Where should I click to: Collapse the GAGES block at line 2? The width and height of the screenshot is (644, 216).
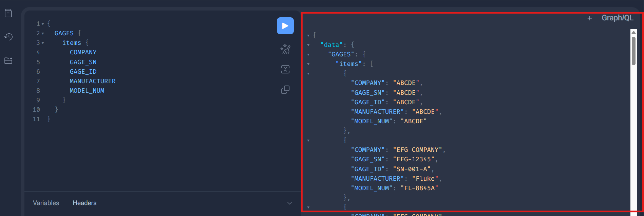[x=43, y=34]
